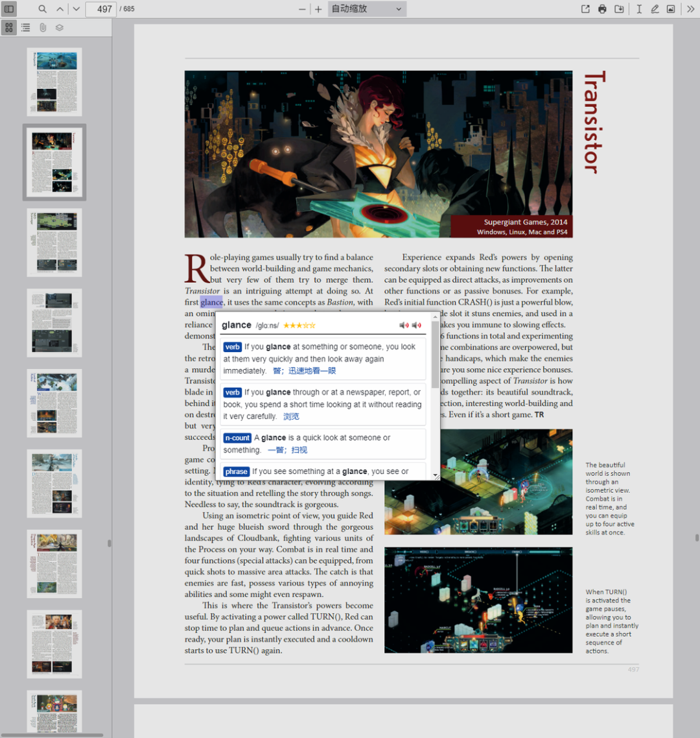Toggle the sidebar panel button
Image resolution: width=700 pixels, height=738 pixels.
9,9
